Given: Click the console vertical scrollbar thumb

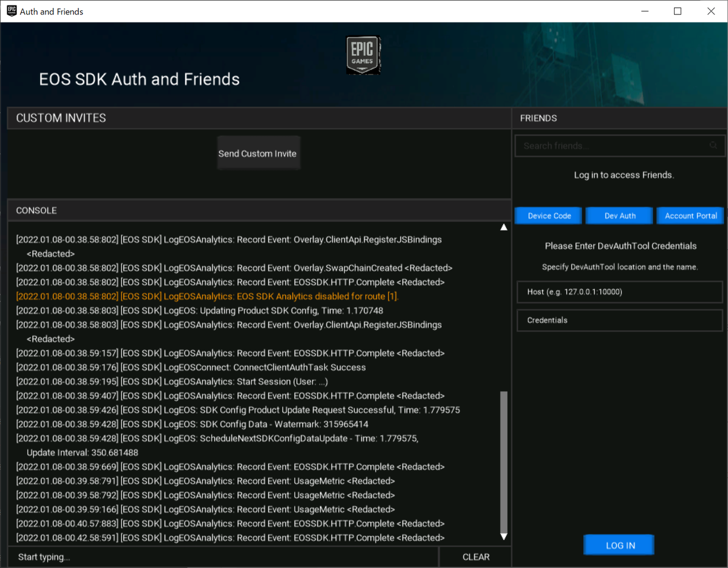Looking at the screenshot, I should pos(504,462).
